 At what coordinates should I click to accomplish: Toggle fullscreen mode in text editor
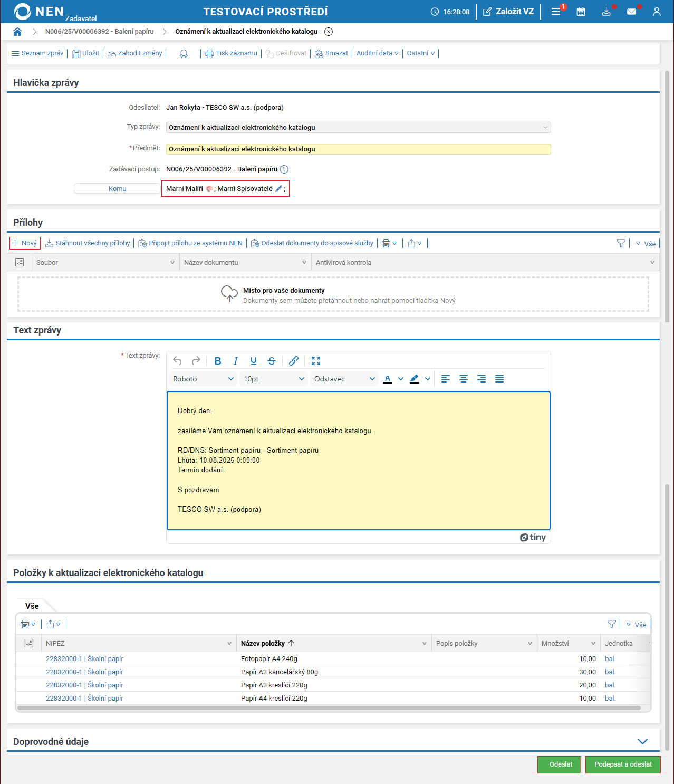316,361
